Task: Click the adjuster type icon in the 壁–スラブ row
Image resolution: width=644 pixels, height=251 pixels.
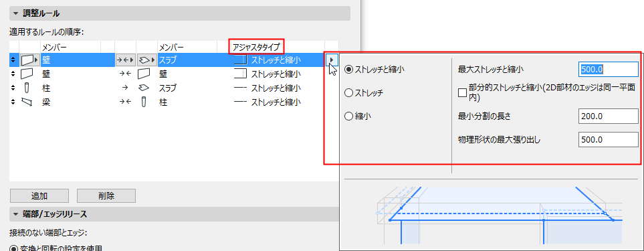Action: [x=241, y=60]
